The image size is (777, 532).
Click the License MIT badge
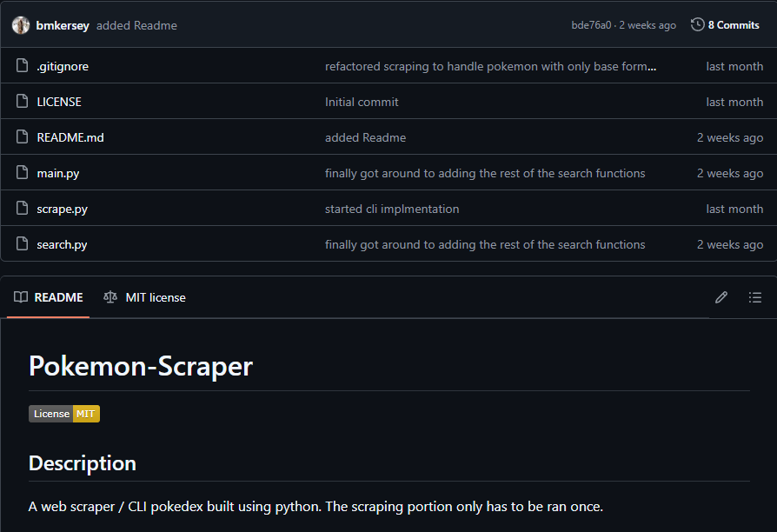point(64,414)
